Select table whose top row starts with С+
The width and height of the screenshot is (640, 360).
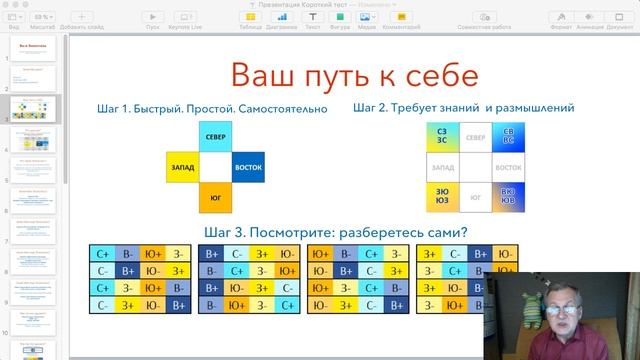pos(140,279)
